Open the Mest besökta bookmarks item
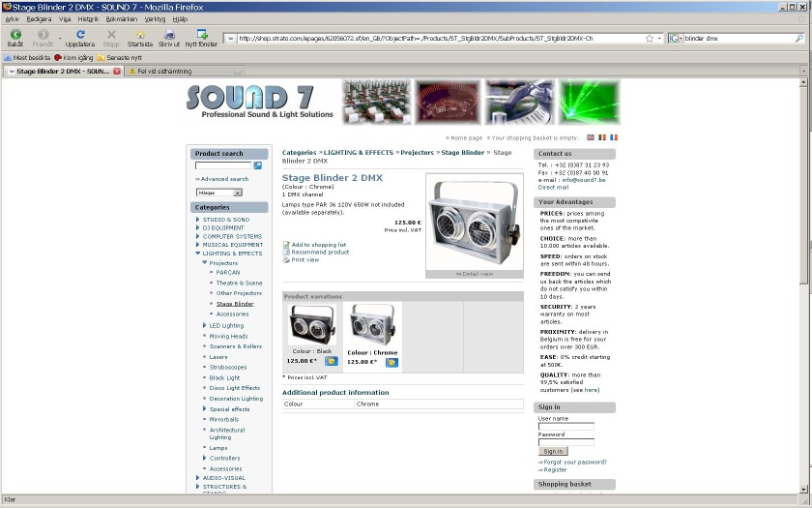812x508 pixels. (27, 57)
